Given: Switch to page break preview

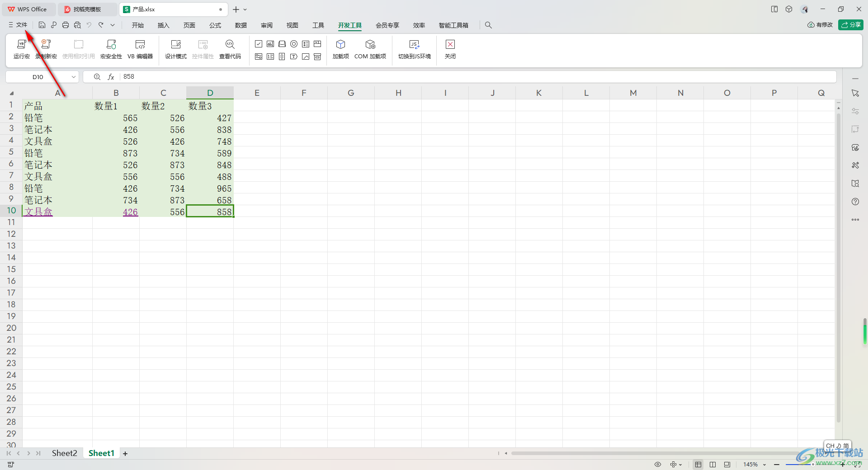Looking at the screenshot, I should click(712, 464).
